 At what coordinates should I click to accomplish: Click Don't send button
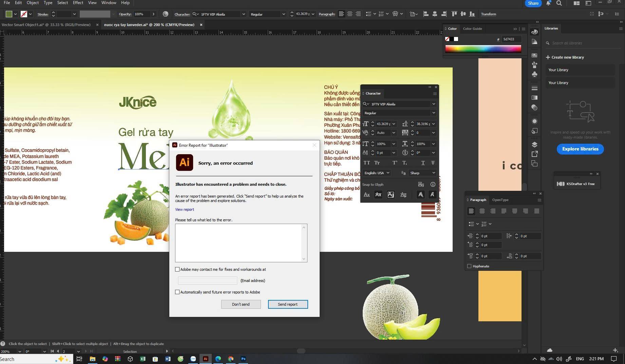(241, 304)
